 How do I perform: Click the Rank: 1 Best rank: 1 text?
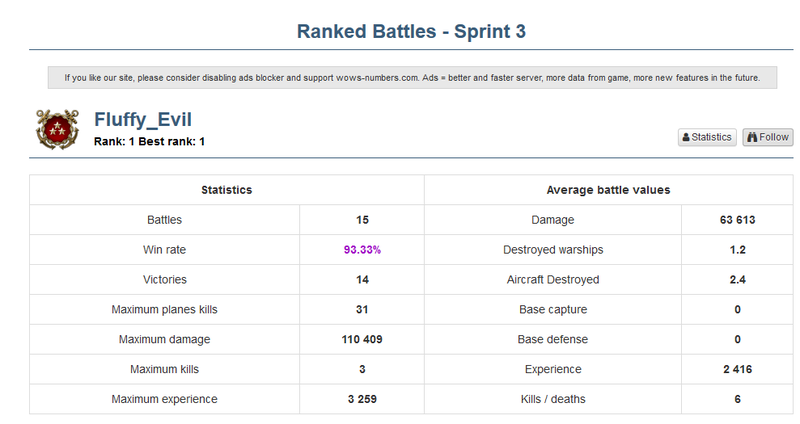[150, 142]
